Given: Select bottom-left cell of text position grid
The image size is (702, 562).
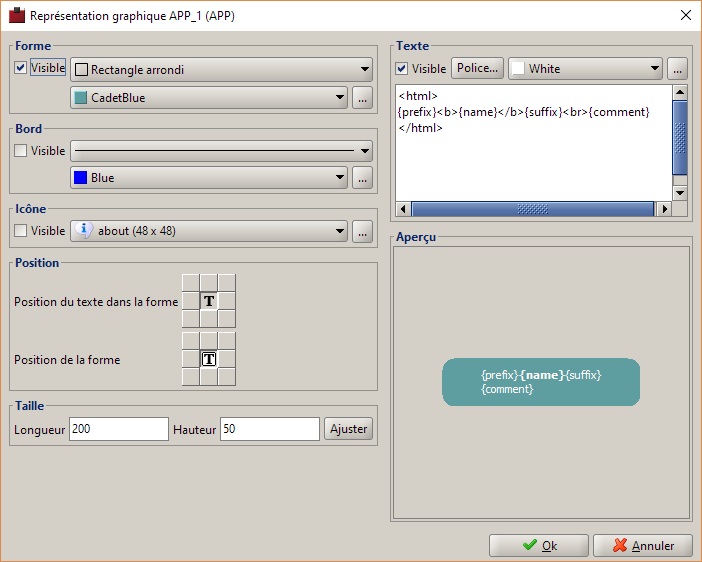Looking at the screenshot, I should [x=191, y=319].
